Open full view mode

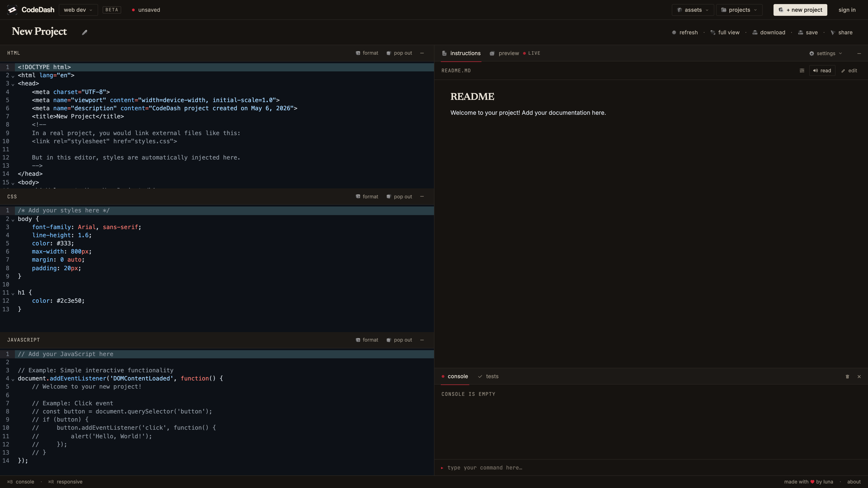[x=725, y=32]
